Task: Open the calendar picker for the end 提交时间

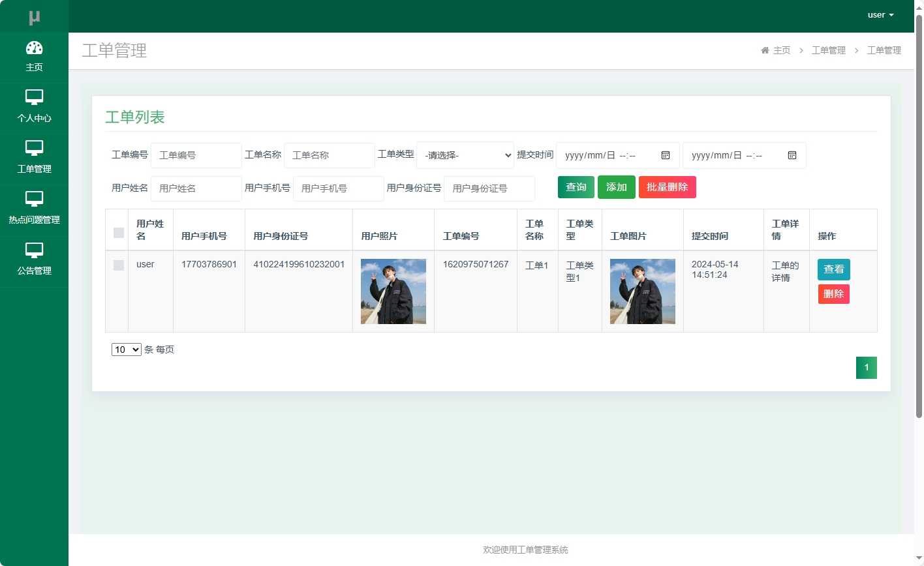Action: click(x=792, y=155)
